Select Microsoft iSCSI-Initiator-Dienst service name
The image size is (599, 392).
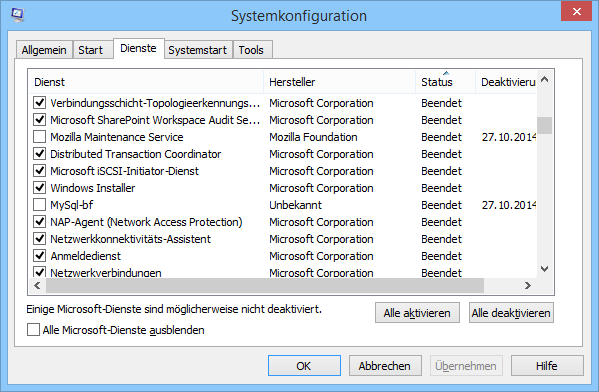point(125,171)
